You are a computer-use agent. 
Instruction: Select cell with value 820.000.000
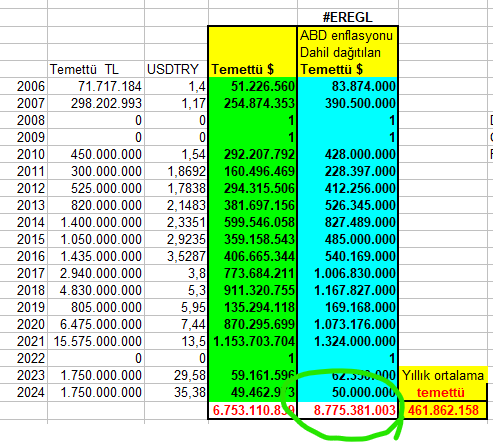click(x=96, y=205)
